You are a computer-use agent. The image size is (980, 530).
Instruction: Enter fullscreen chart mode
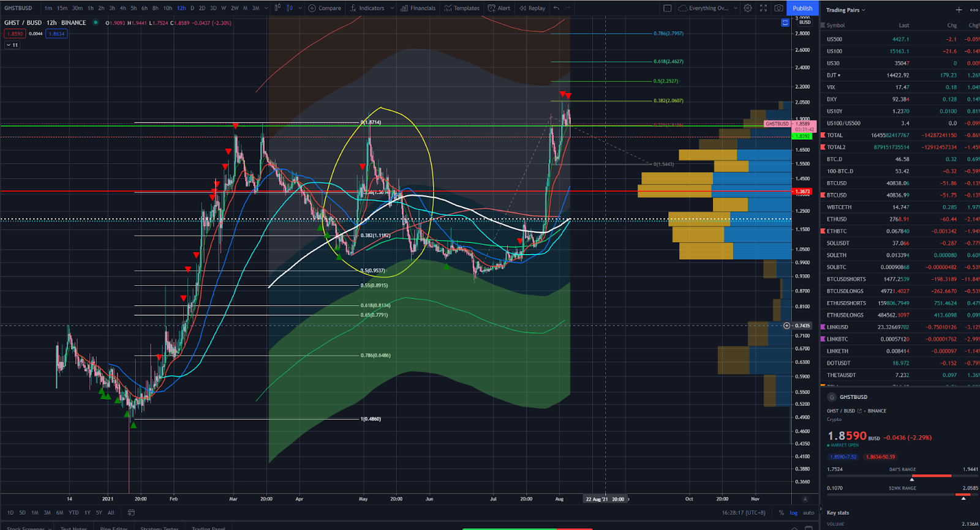763,8
